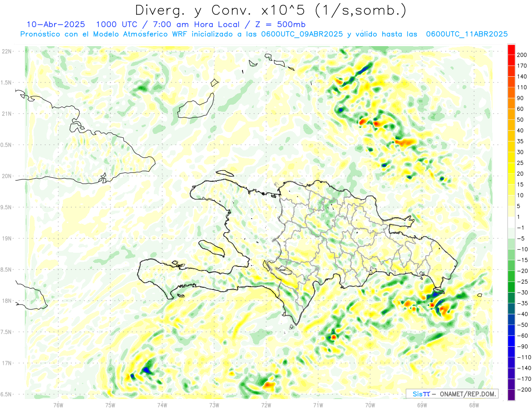Click the latitude label '7.5N'
Image resolution: width=532 pixels, height=411 pixels.
pos(7,333)
